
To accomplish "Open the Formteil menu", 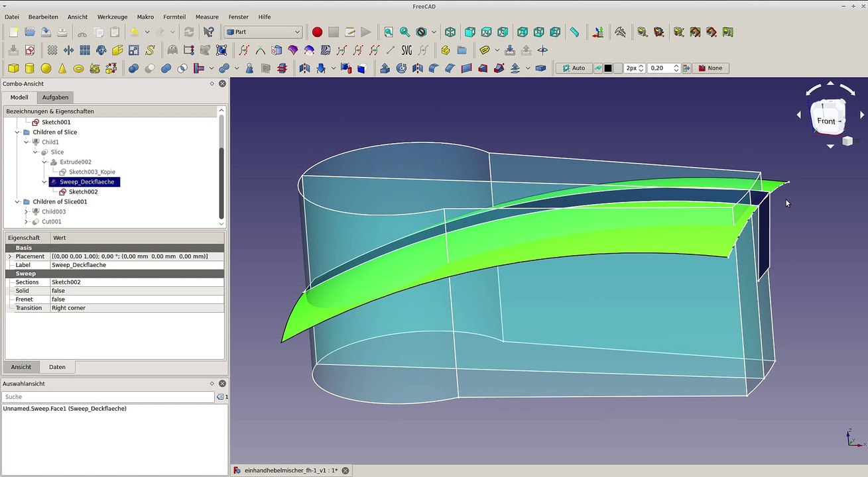I will click(174, 17).
